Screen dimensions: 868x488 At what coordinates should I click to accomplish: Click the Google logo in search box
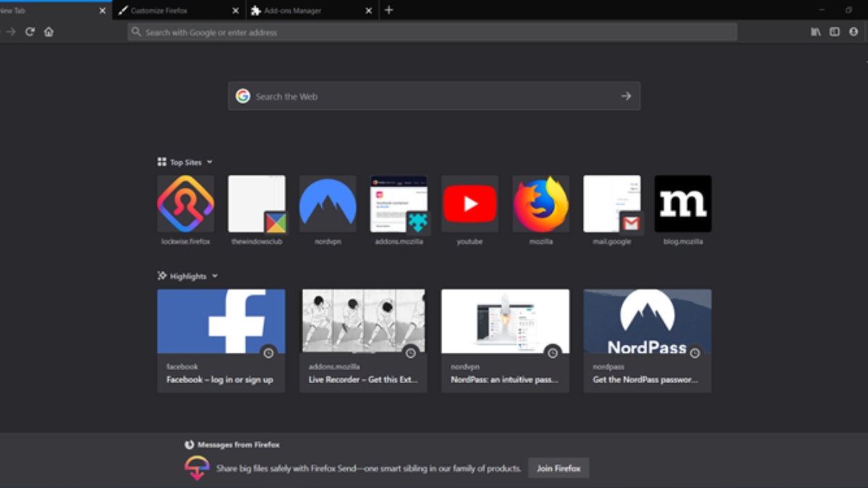pyautogui.click(x=242, y=96)
